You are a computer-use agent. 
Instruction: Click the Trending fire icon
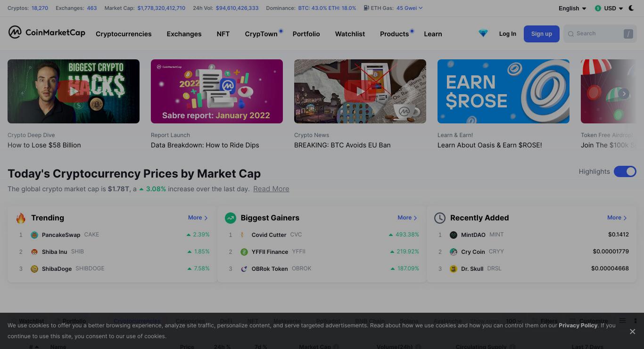pyautogui.click(x=21, y=218)
